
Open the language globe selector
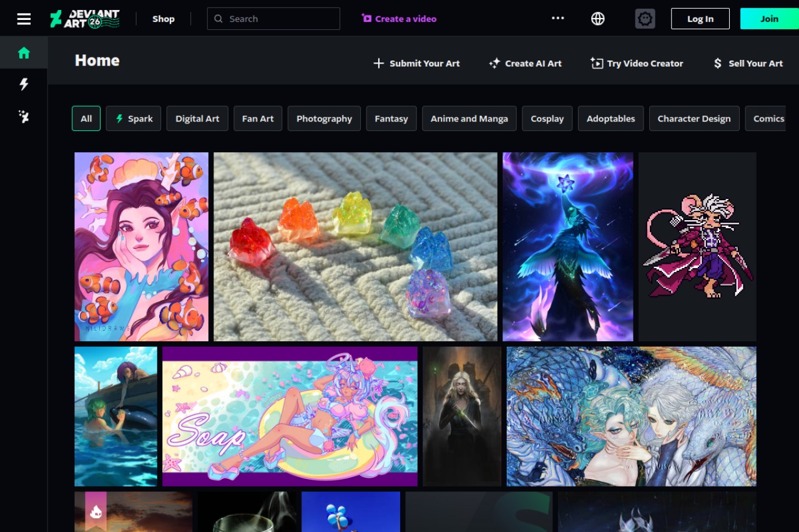(598, 19)
